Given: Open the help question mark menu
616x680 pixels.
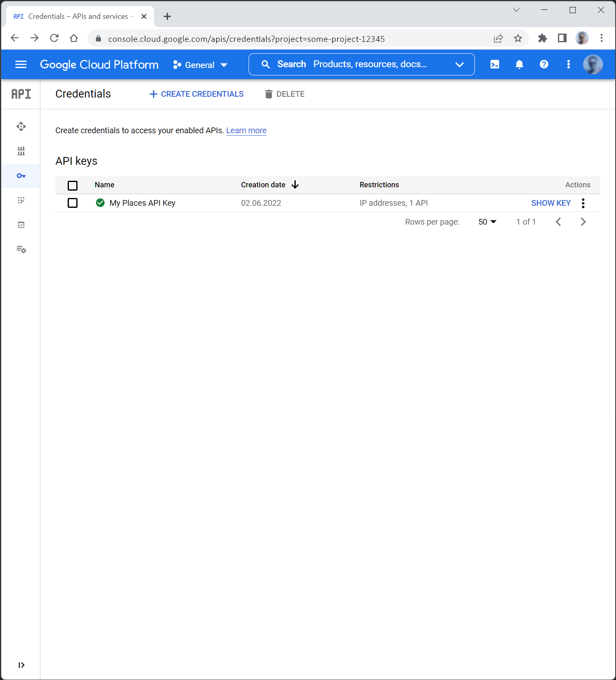Looking at the screenshot, I should (x=544, y=64).
